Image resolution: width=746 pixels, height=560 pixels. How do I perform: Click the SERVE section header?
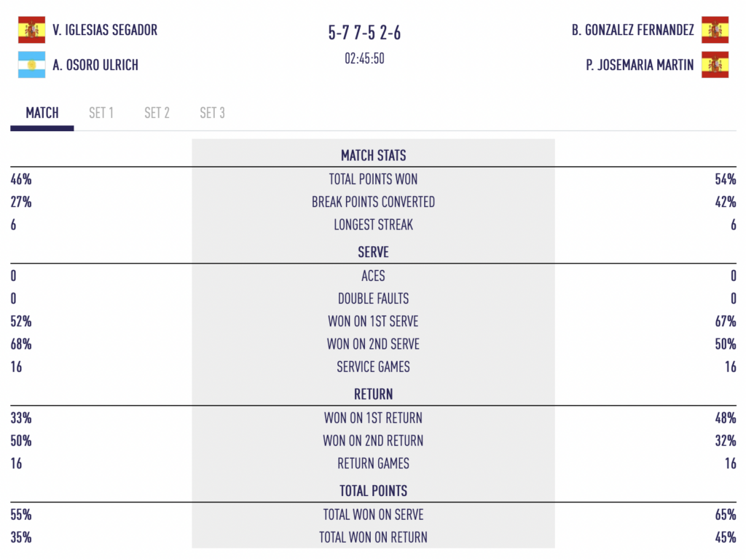[x=373, y=252]
